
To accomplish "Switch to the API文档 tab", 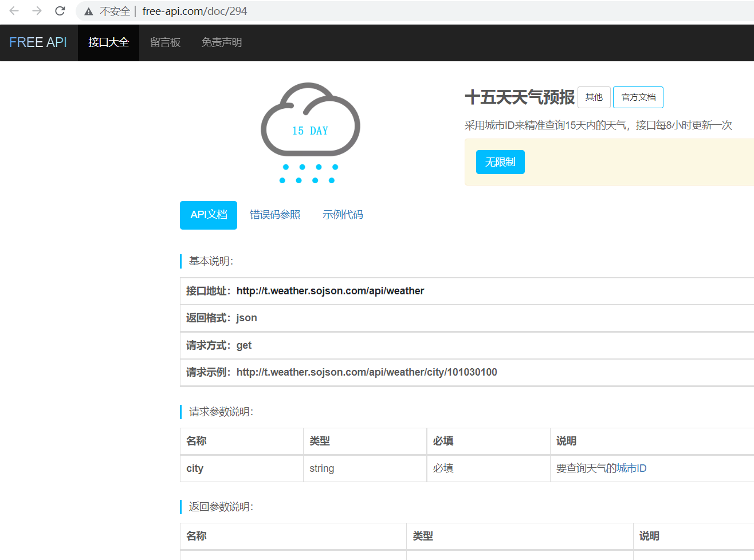I will (x=209, y=215).
